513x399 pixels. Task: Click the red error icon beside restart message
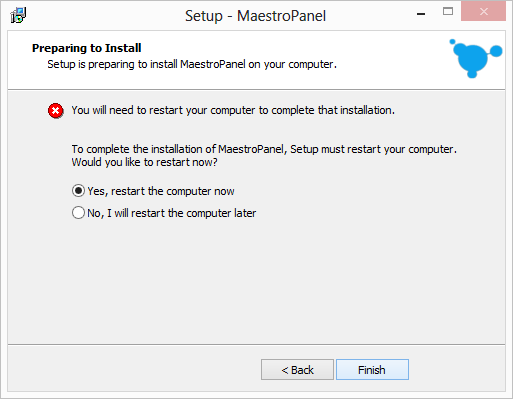coord(56,111)
